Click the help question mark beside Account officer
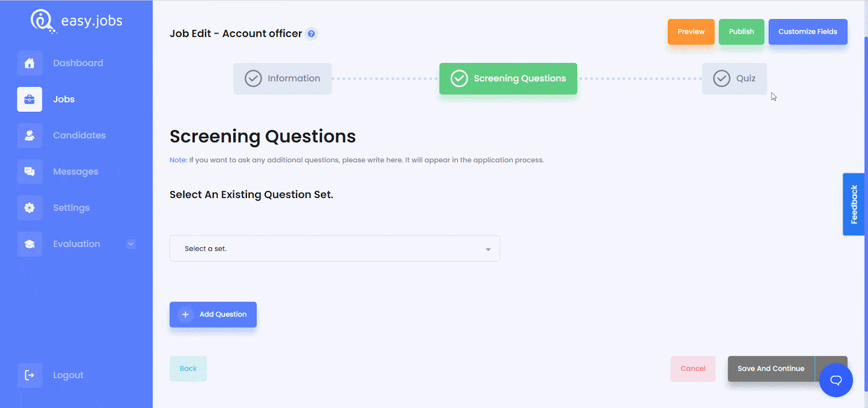 (311, 34)
